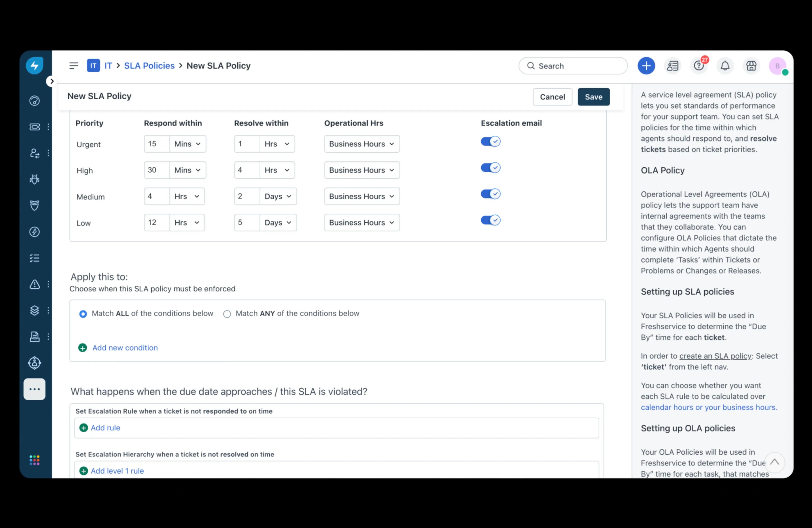Open the stamp icon in sidebar
The image size is (812, 528).
click(x=34, y=337)
